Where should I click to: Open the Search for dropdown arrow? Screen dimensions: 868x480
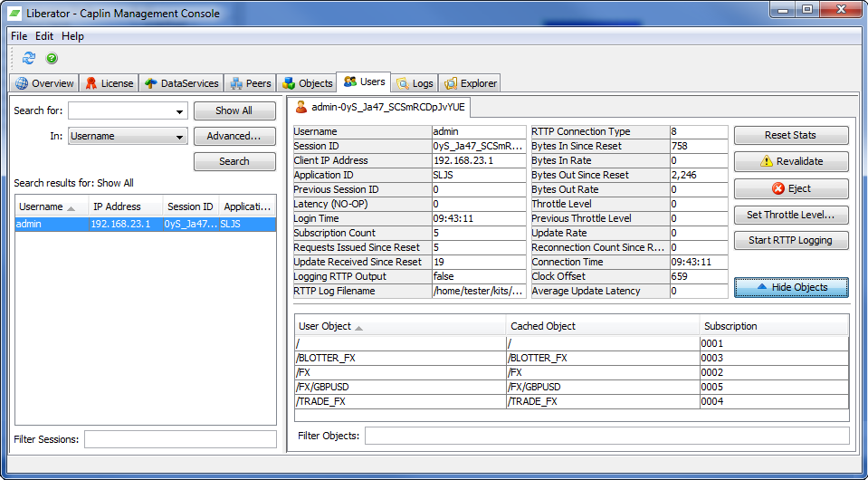[x=179, y=110]
